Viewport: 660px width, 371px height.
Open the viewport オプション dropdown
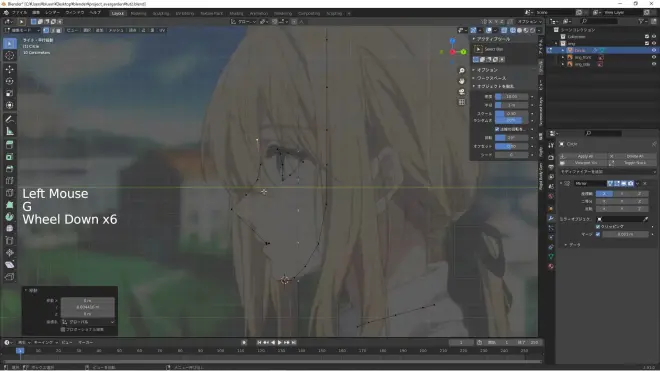click(x=530, y=21)
